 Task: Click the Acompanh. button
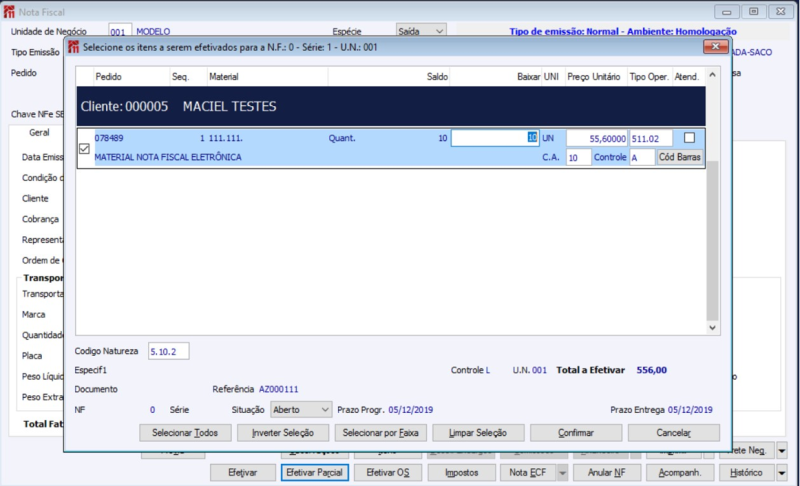tap(680, 473)
